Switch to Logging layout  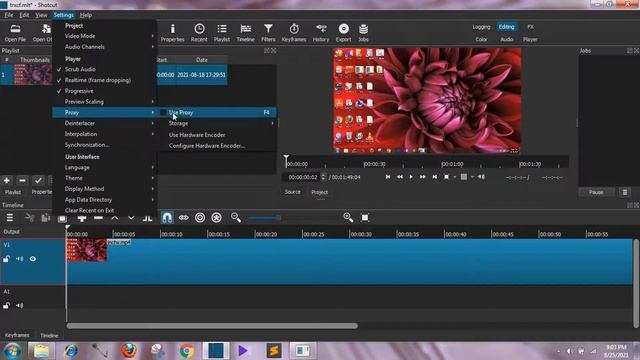point(481,27)
